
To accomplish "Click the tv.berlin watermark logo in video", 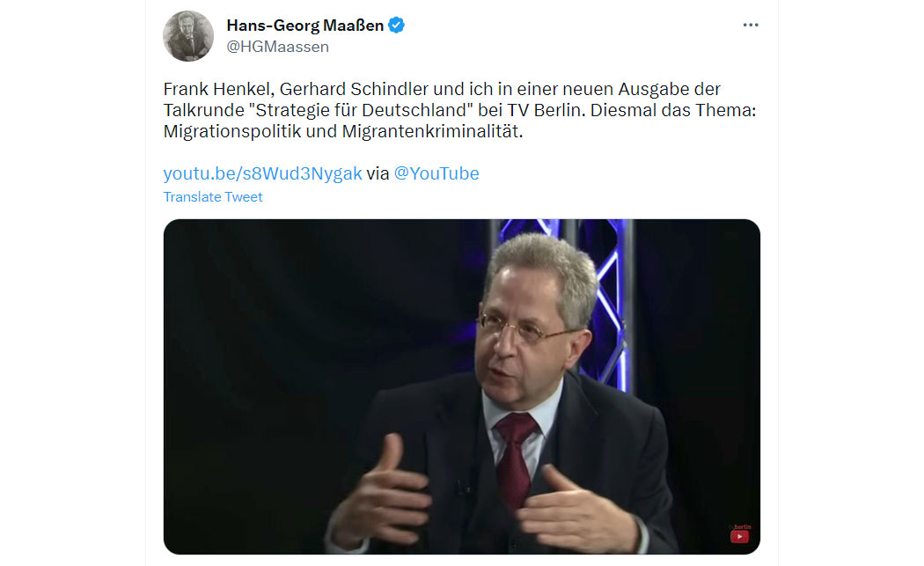I will [x=741, y=526].
